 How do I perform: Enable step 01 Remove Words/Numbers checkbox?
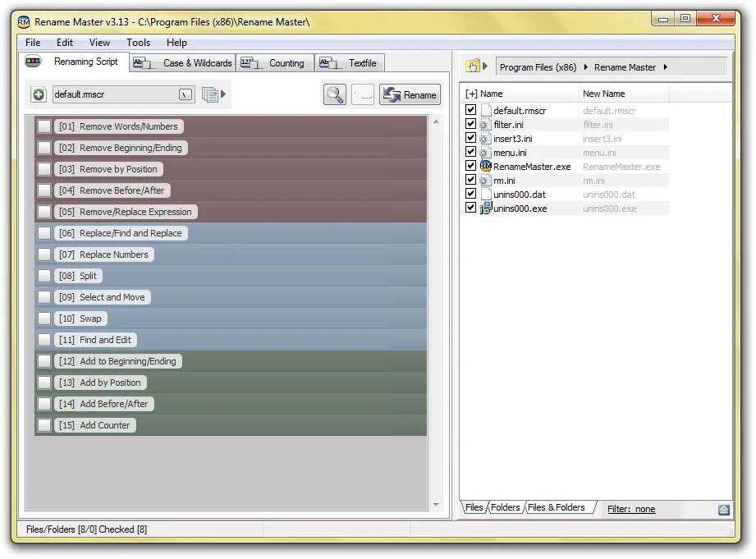coord(44,126)
